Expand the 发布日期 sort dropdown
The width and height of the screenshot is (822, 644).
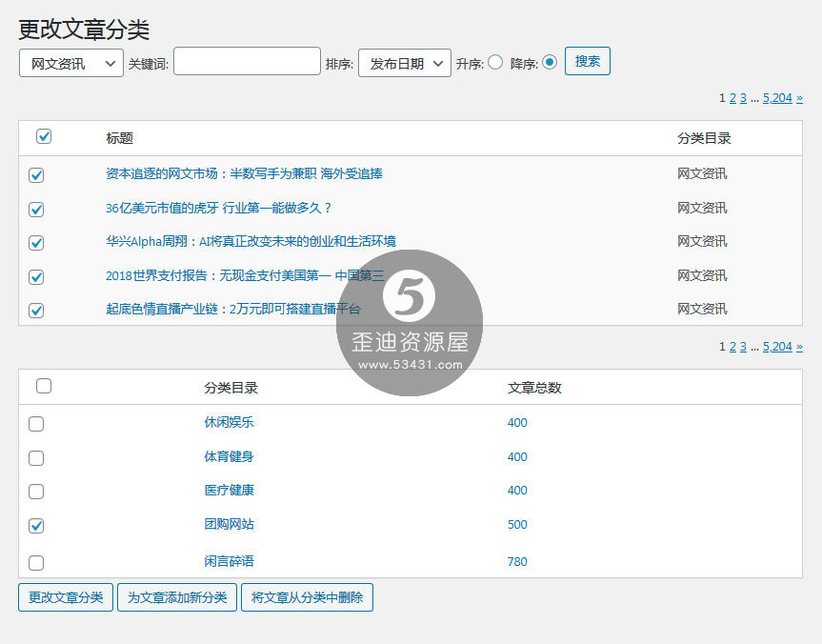click(404, 64)
